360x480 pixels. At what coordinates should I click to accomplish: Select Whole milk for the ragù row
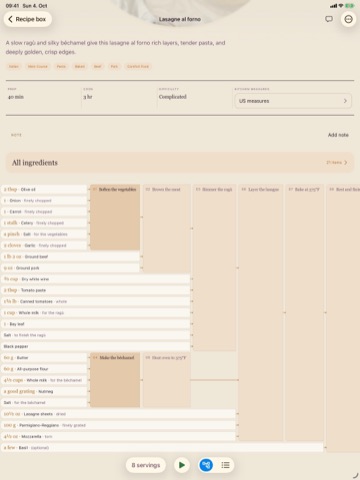click(96, 313)
